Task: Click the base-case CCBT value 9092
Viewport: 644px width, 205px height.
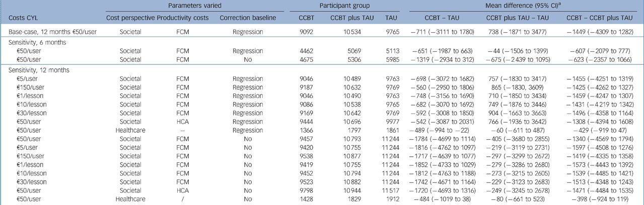Action: pos(308,32)
